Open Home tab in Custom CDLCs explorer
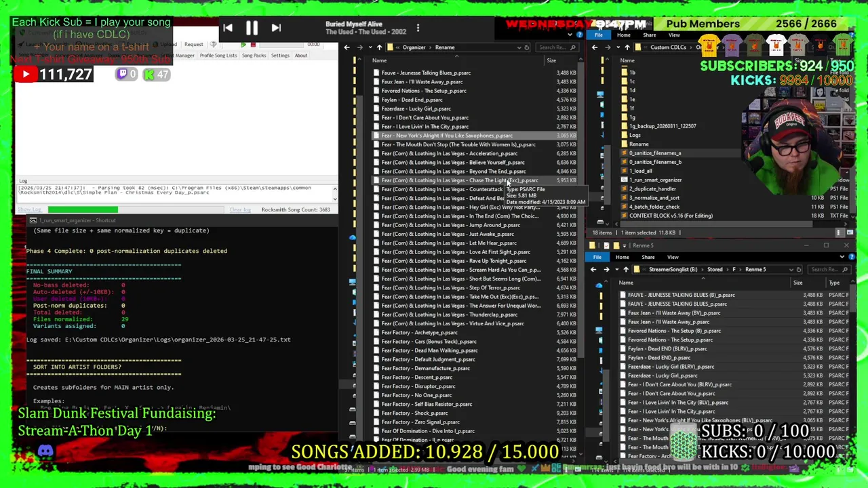The height and width of the screenshot is (488, 868). tap(623, 35)
